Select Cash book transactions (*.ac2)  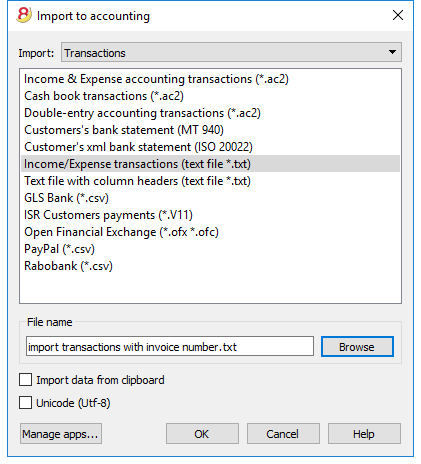(x=210, y=96)
